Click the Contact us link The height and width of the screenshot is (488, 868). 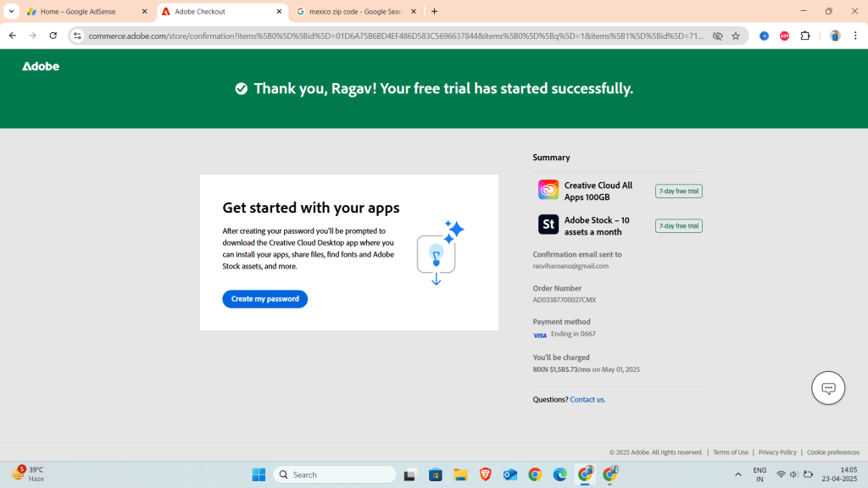587,400
